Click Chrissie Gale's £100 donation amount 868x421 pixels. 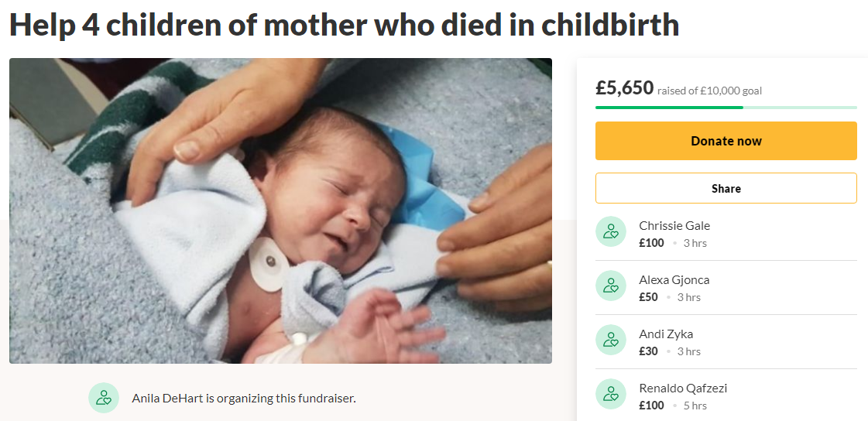(651, 243)
